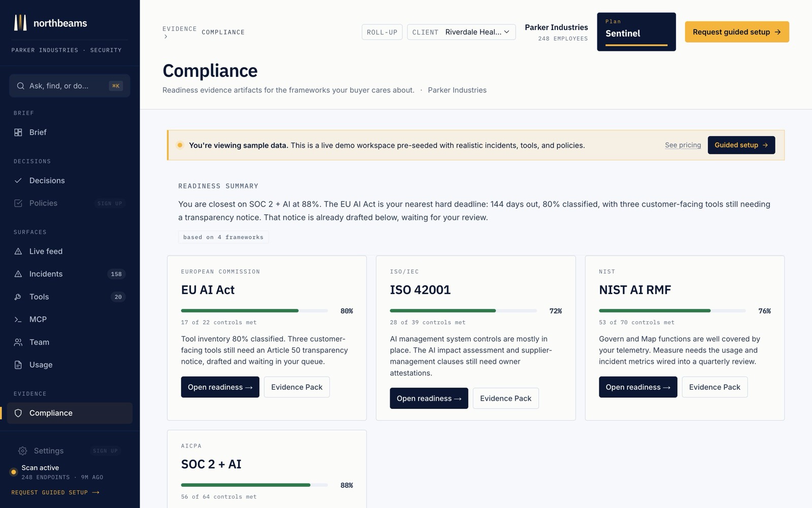This screenshot has height=508, width=812.
Task: Open the Usage page
Action: point(70,365)
